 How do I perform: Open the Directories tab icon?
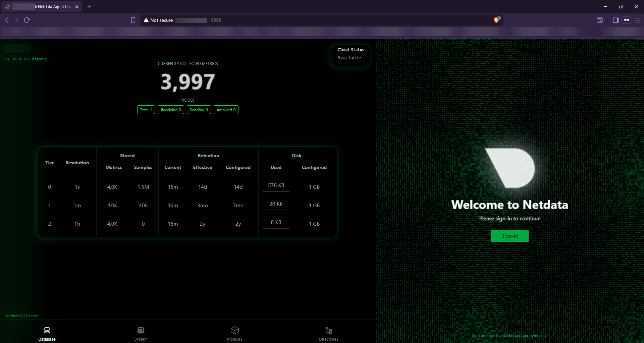(329, 330)
